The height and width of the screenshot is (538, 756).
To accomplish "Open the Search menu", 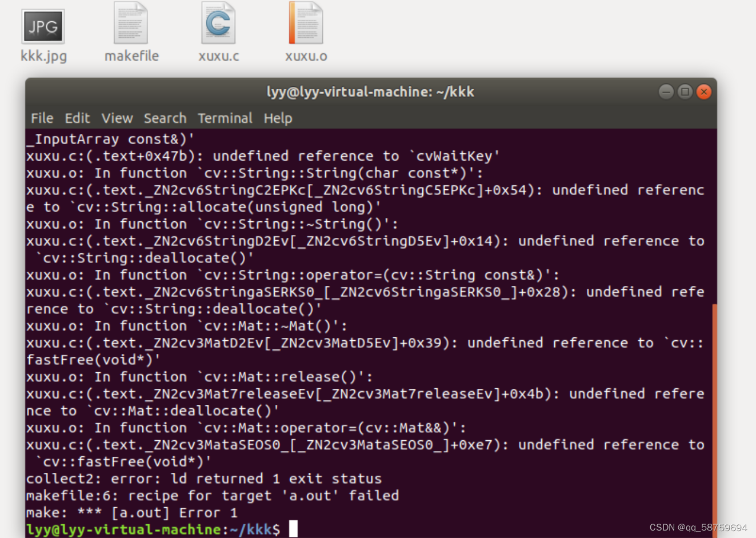I will [165, 118].
